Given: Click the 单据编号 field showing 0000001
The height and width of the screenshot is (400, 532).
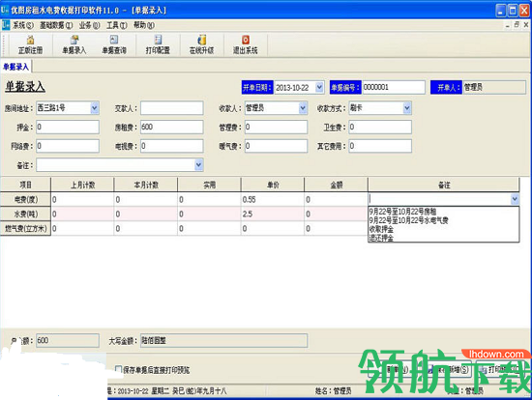Looking at the screenshot, I should click(394, 88).
